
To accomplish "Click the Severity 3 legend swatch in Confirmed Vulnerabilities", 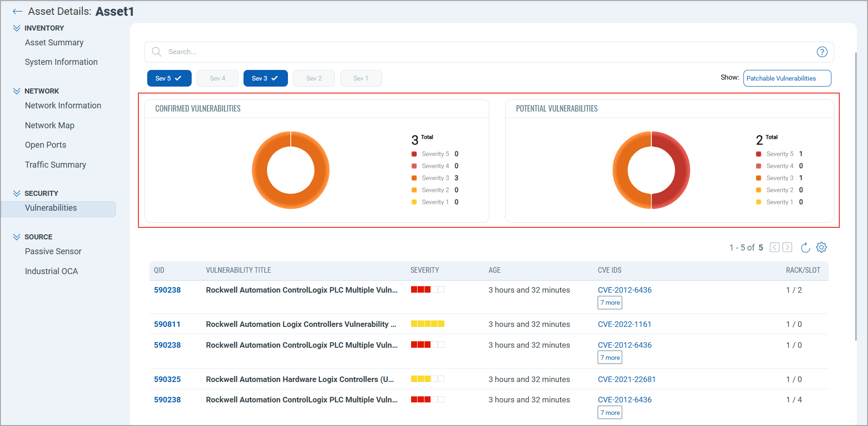I will (414, 178).
